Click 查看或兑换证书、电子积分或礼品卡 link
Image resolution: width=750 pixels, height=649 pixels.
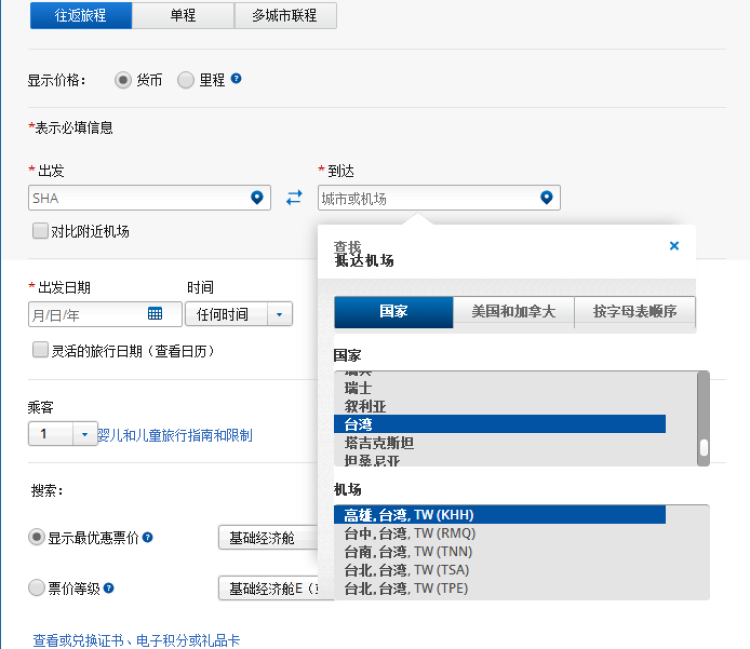click(136, 640)
